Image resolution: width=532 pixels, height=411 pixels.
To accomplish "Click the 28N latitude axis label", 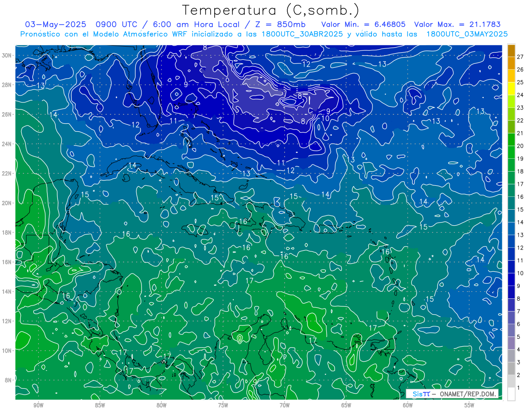I will [7, 85].
